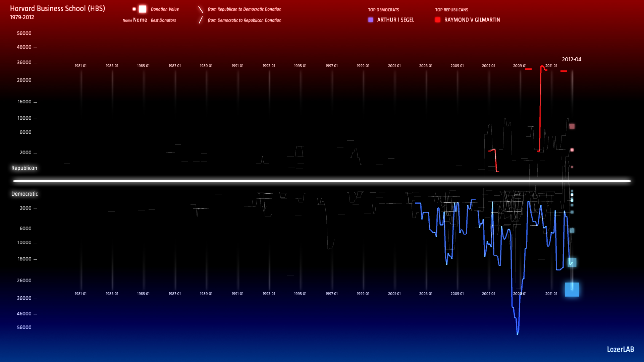The height and width of the screenshot is (362, 644).
Task: Click the top 1989-01 timeline label
Action: (206, 66)
